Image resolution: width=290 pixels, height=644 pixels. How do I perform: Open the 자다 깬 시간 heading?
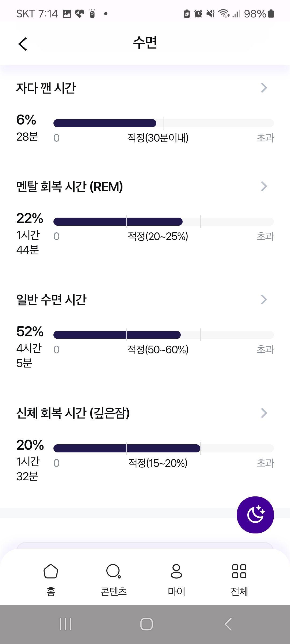46,88
